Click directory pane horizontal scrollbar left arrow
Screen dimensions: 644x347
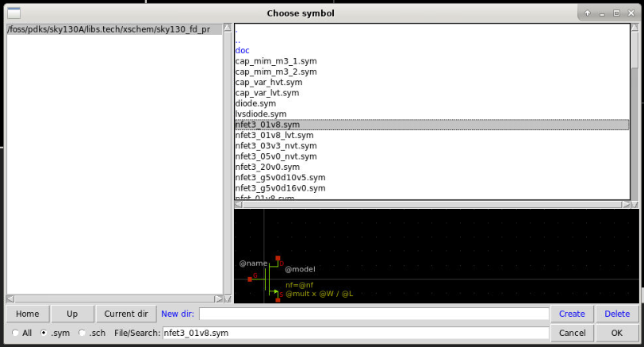[10, 299]
